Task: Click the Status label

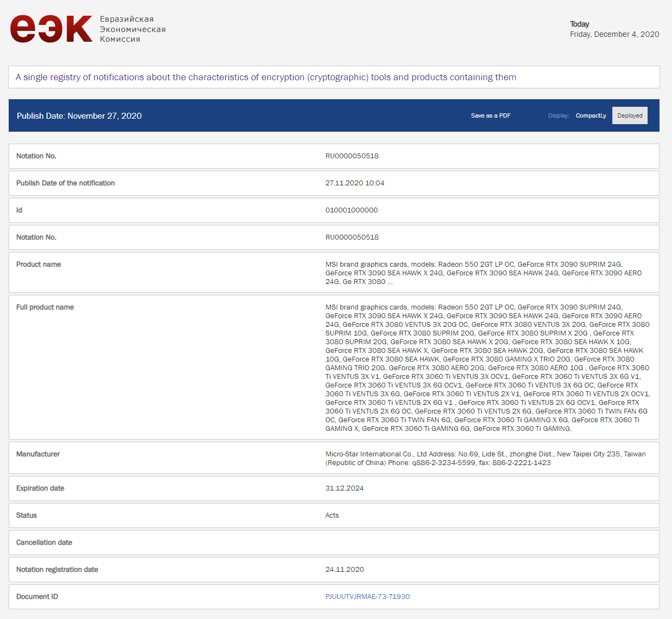Action: tap(27, 515)
